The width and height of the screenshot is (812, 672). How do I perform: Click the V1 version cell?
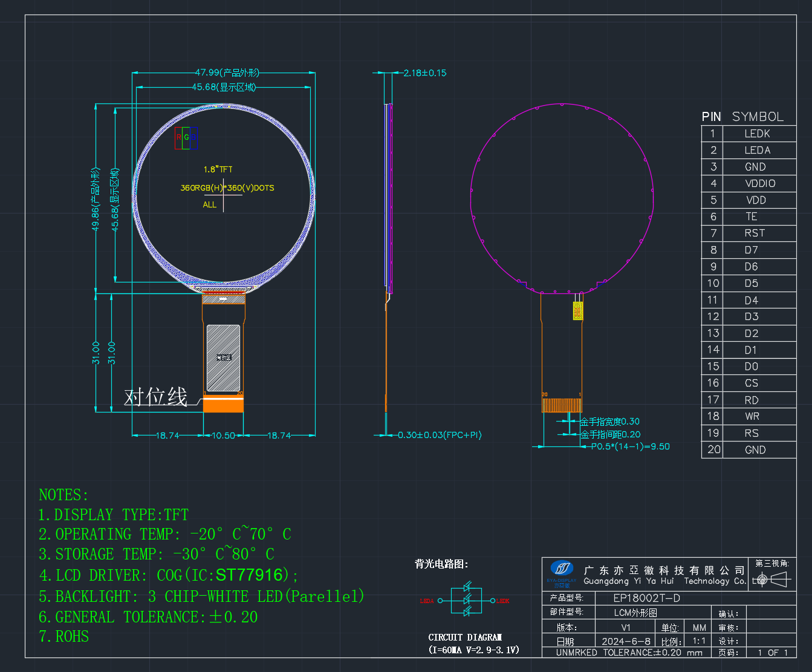626,627
